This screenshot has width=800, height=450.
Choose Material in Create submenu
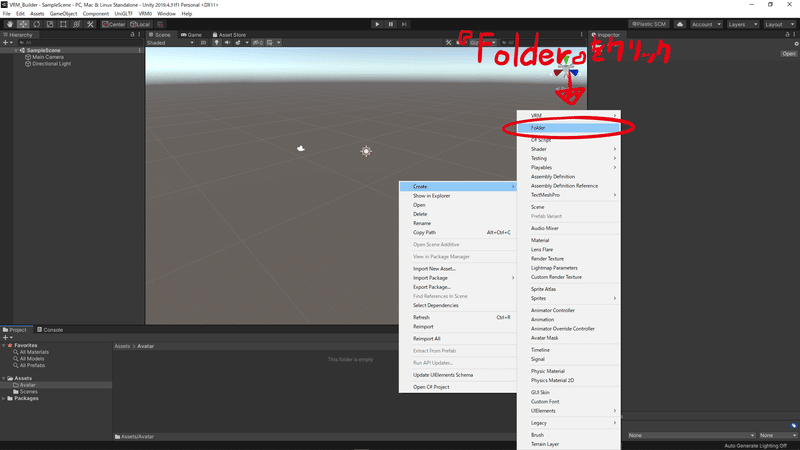point(569,240)
